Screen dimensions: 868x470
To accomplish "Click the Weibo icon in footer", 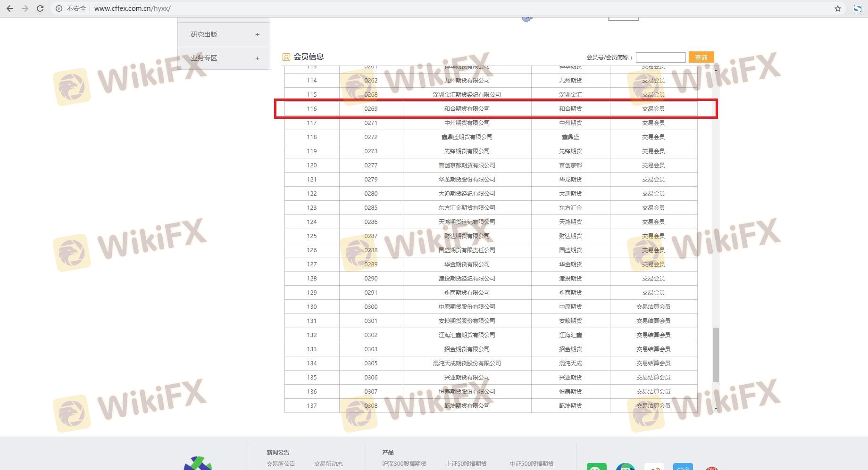I will [x=654, y=466].
